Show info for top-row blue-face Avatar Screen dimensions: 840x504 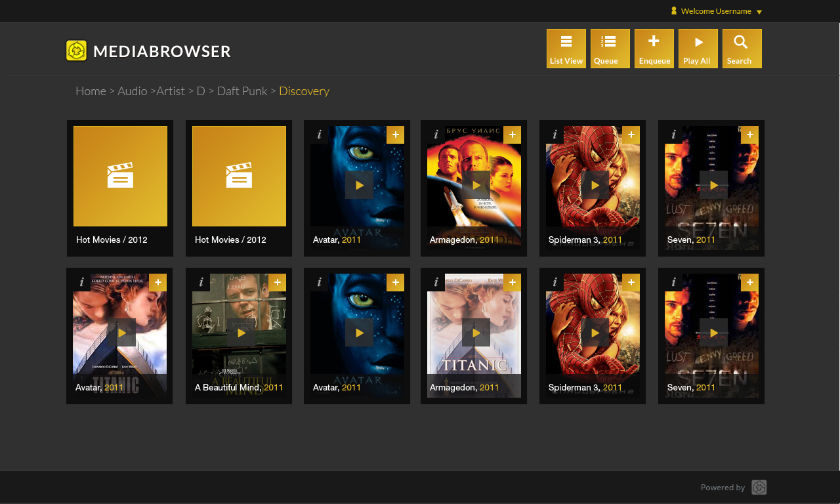(x=319, y=135)
